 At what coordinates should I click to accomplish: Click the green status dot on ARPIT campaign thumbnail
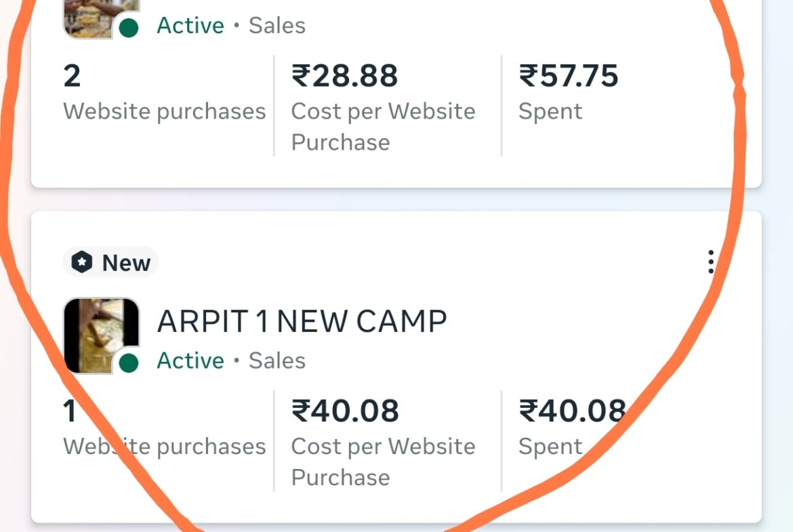(x=128, y=363)
